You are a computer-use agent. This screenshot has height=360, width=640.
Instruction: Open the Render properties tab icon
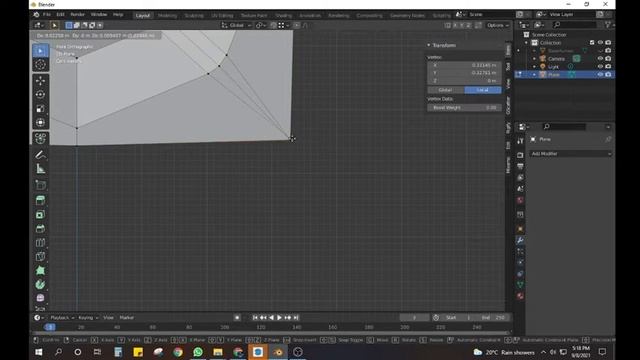pyautogui.click(x=520, y=155)
